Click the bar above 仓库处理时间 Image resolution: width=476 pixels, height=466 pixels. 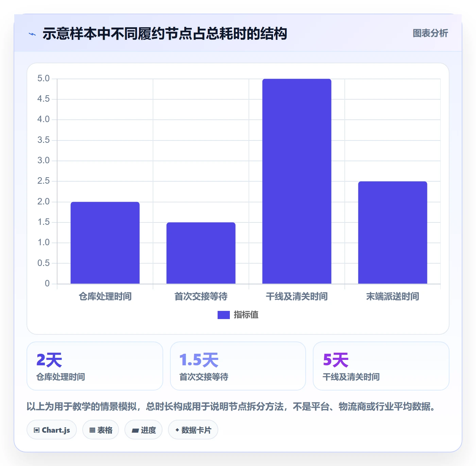coord(105,243)
